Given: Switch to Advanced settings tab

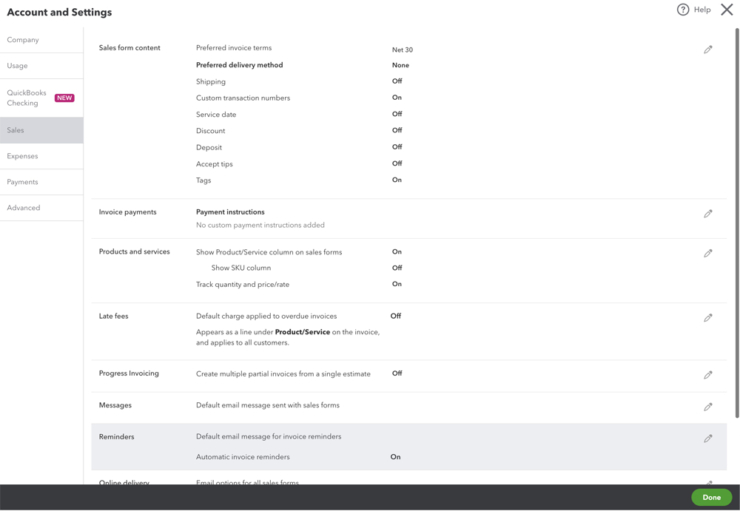Looking at the screenshot, I should tap(24, 208).
